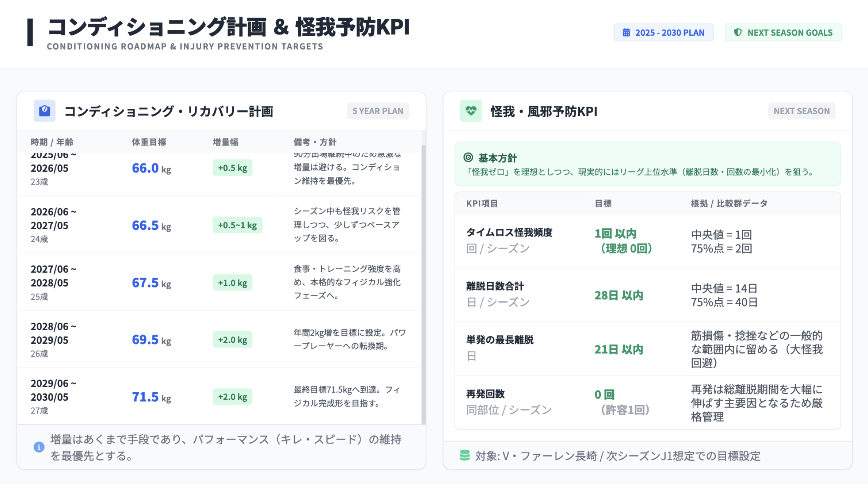Click the calendar icon in 2025-2030 PLAN badge
Screen dimensions: 868x485
(626, 33)
